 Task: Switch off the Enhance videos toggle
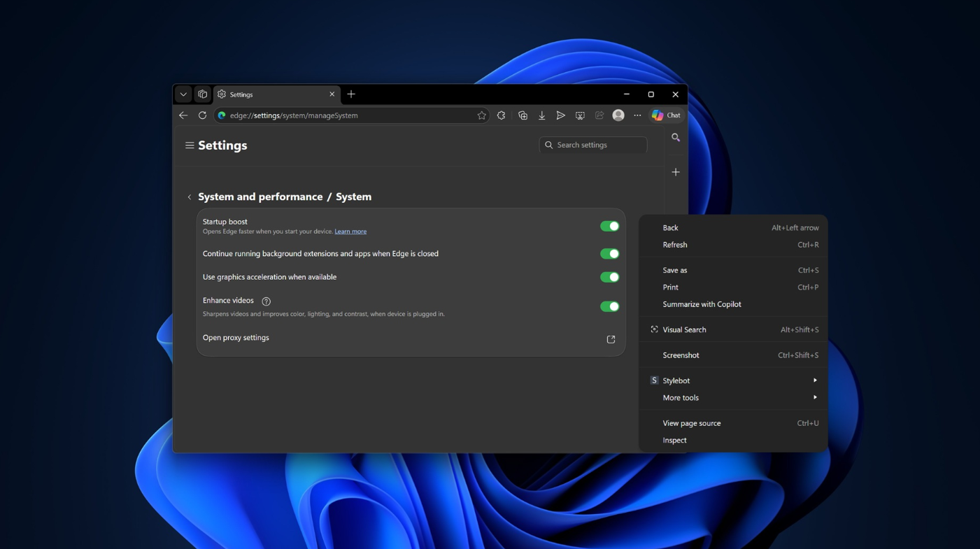[609, 306]
